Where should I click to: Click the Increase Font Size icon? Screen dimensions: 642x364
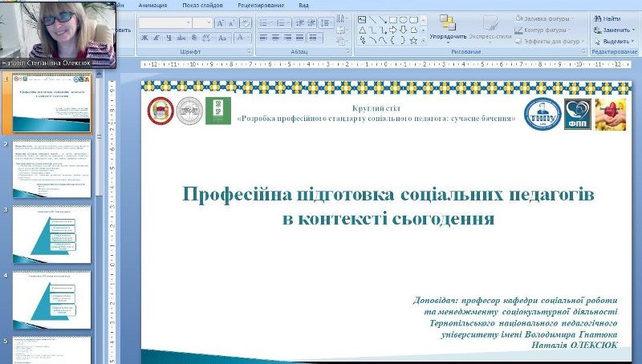click(220, 23)
